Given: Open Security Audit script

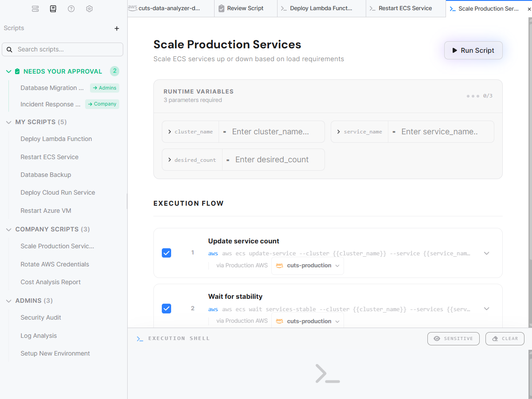Looking at the screenshot, I should click(41, 317).
